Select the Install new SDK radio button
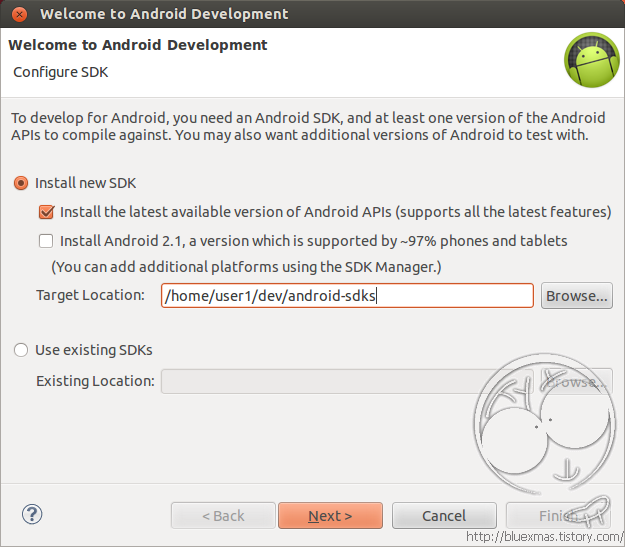This screenshot has height=547, width=625. click(21, 183)
